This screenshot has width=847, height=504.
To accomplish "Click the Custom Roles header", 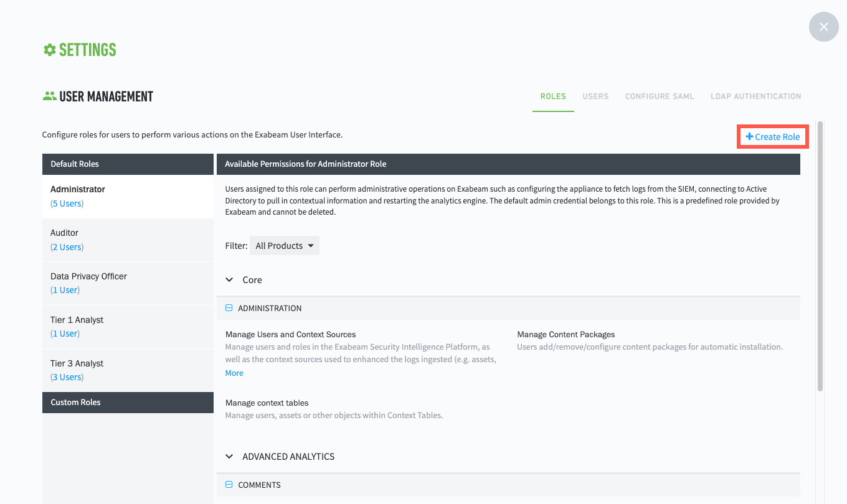I will tap(128, 403).
